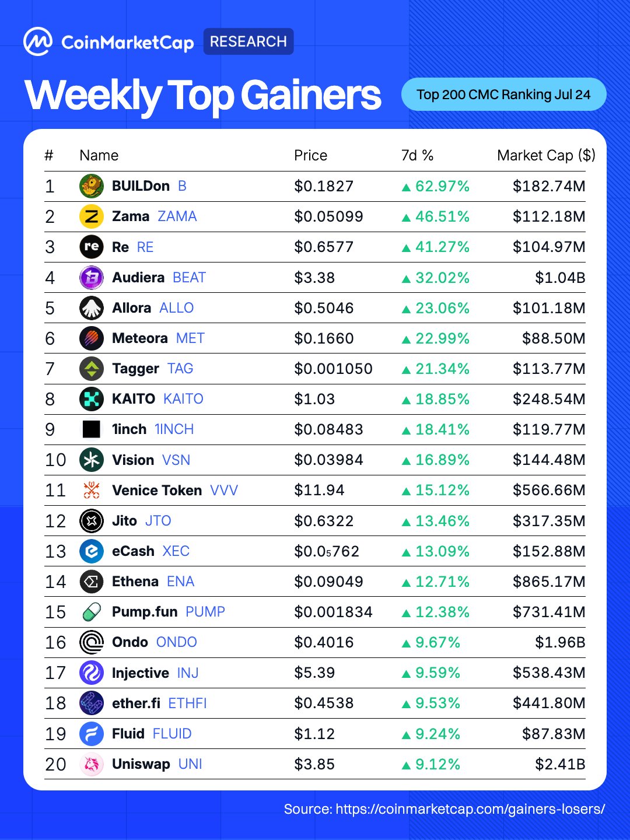Click the CoinMarketCap logo icon
Image resolution: width=630 pixels, height=840 pixels.
pyautogui.click(x=38, y=41)
